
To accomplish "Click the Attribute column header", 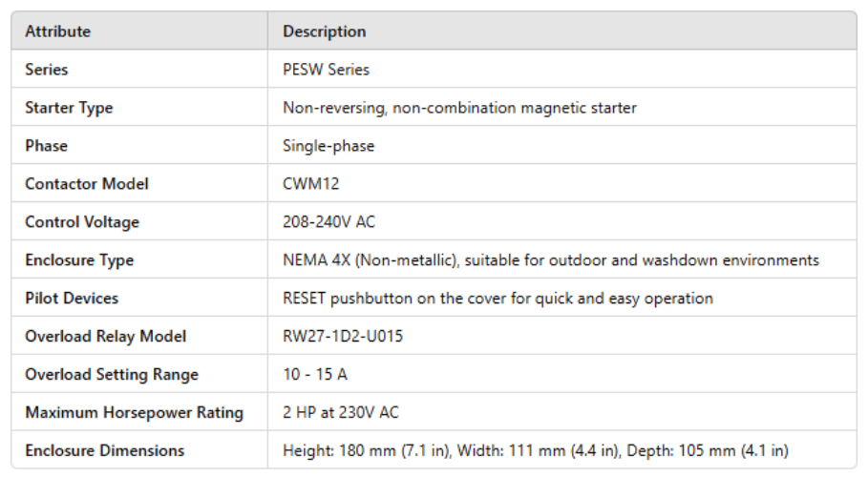I will click(x=58, y=31).
